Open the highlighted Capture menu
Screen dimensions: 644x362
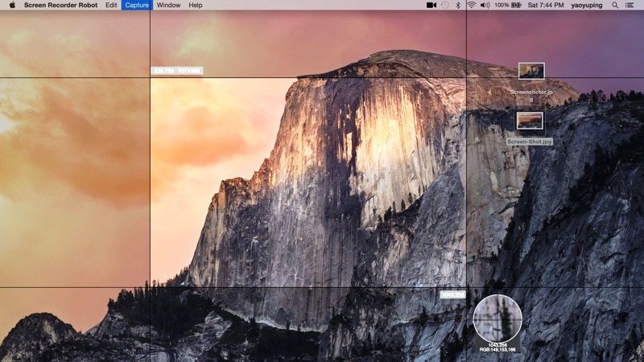point(137,6)
